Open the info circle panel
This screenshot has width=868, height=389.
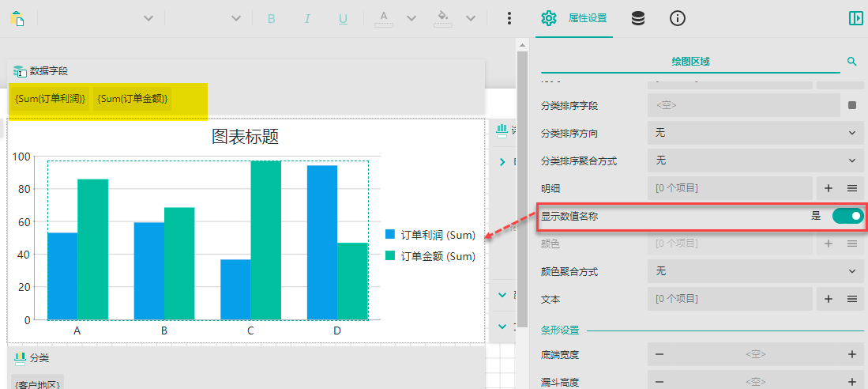click(x=677, y=18)
